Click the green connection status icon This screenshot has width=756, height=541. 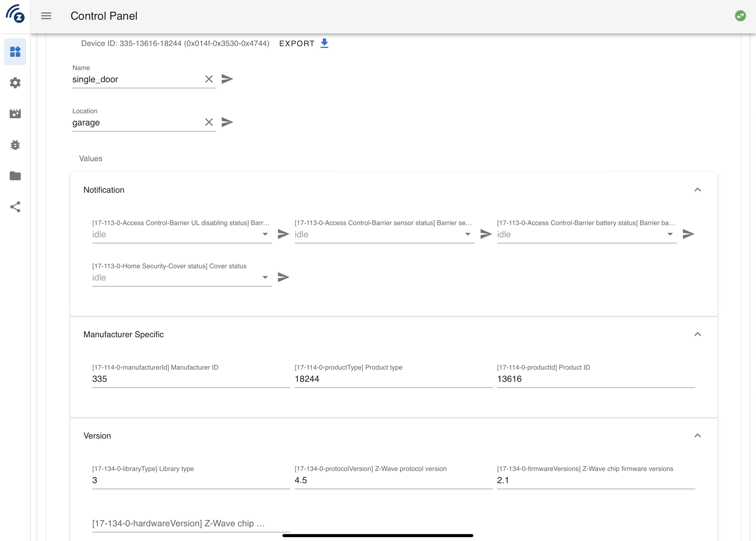coord(740,16)
